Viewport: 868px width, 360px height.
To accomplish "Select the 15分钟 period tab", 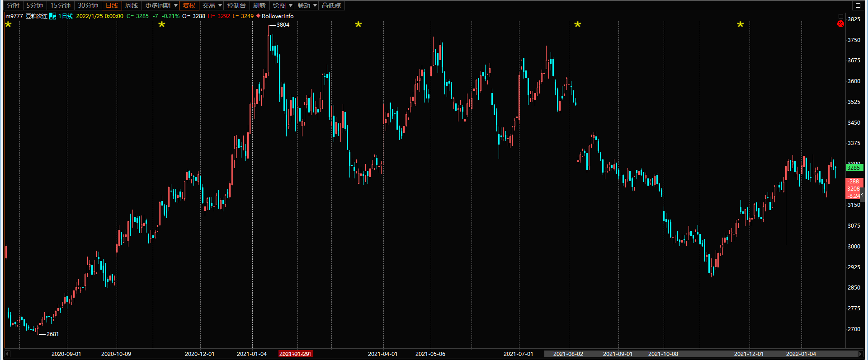I will pyautogui.click(x=60, y=5).
